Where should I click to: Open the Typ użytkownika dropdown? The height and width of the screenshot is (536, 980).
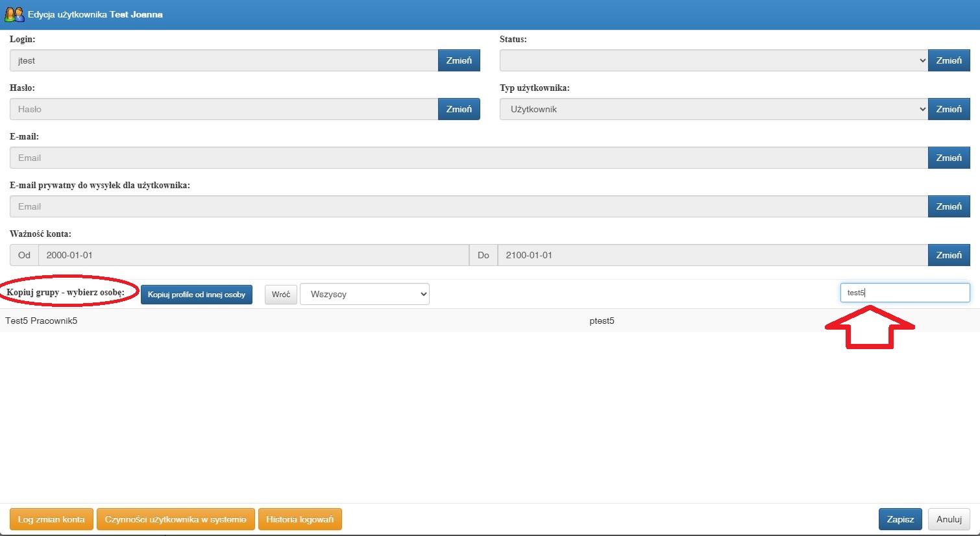pos(714,109)
